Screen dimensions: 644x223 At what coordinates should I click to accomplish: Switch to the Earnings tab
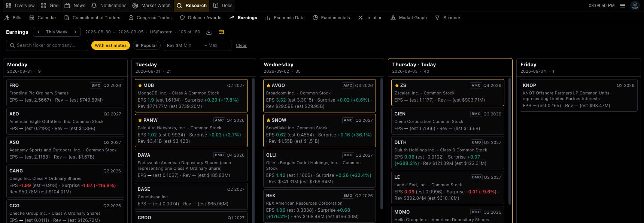[x=243, y=18]
